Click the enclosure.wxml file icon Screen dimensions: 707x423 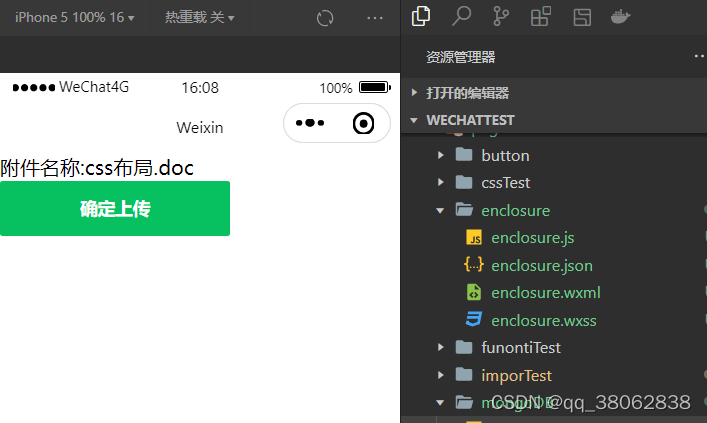click(x=473, y=293)
